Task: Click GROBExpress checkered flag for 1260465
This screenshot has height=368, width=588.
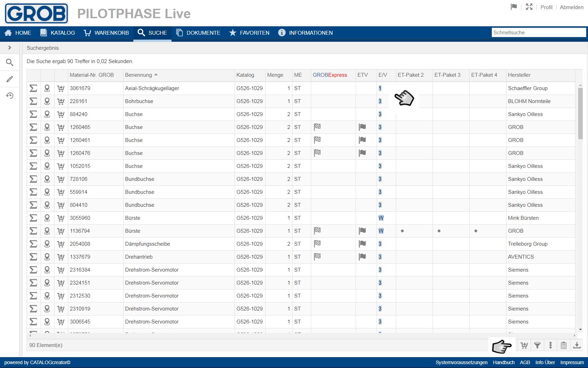Action: 317,127
